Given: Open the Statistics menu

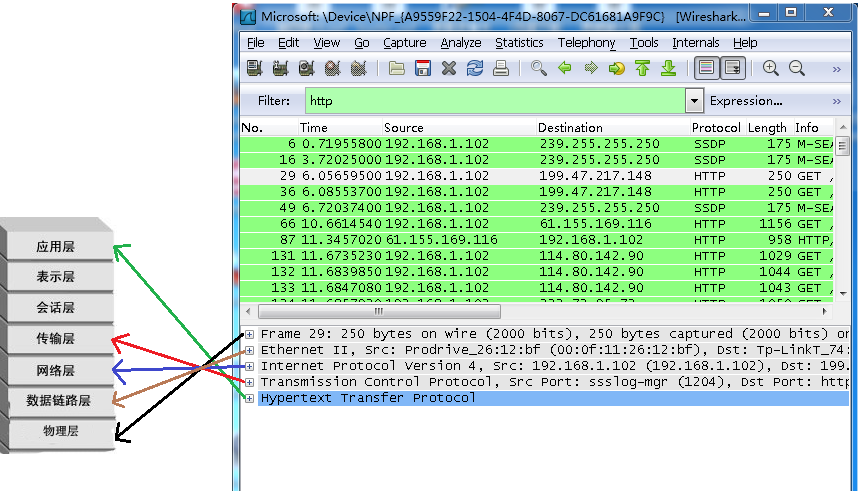Looking at the screenshot, I should pyautogui.click(x=519, y=43).
